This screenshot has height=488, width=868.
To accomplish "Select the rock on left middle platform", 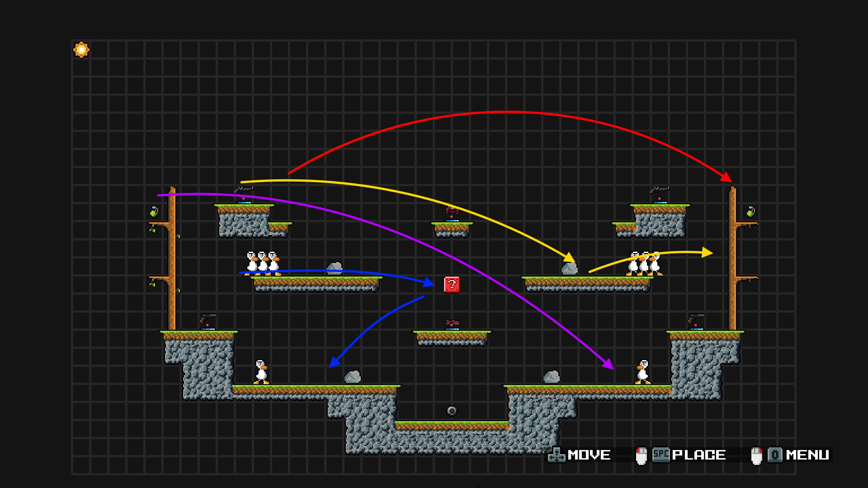I will click(x=335, y=268).
